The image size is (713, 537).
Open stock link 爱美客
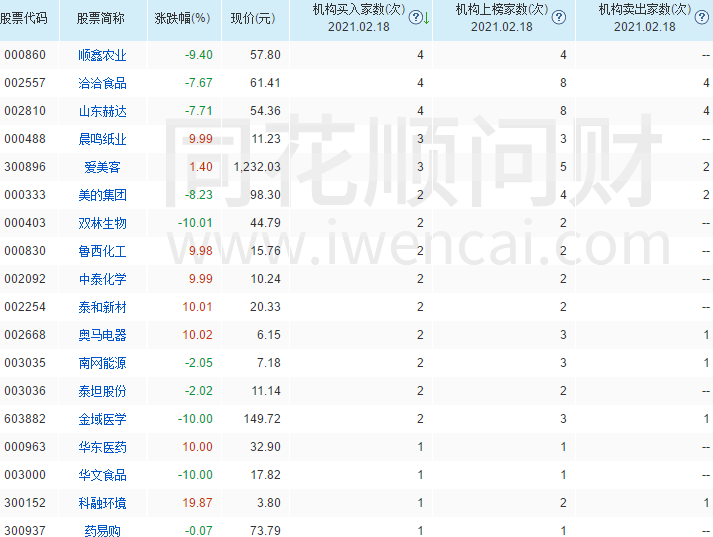click(102, 167)
